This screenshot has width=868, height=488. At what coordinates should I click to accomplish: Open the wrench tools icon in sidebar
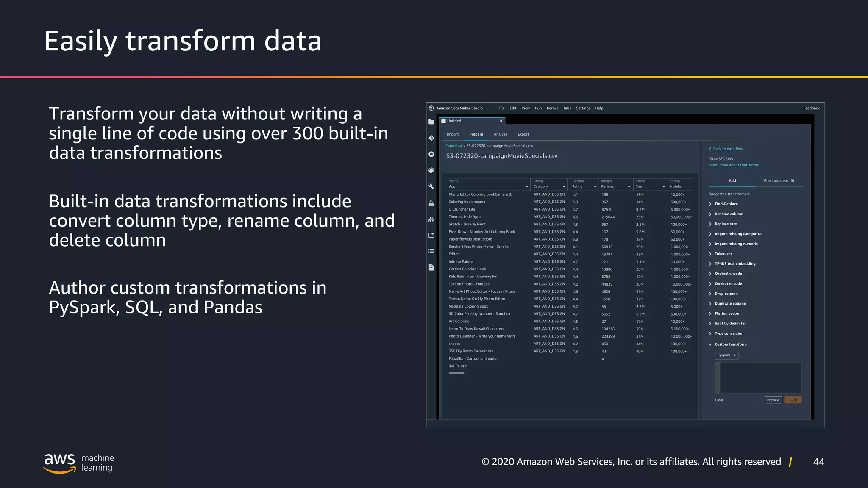(431, 186)
